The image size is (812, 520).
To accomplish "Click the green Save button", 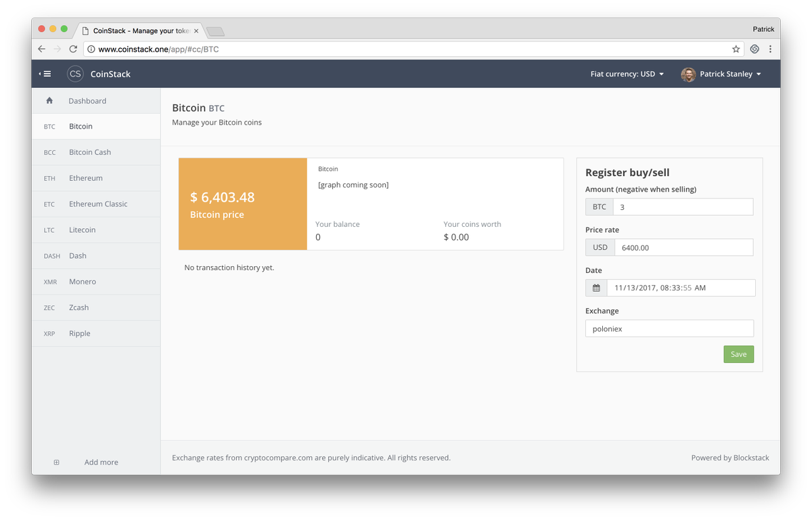I will point(738,354).
